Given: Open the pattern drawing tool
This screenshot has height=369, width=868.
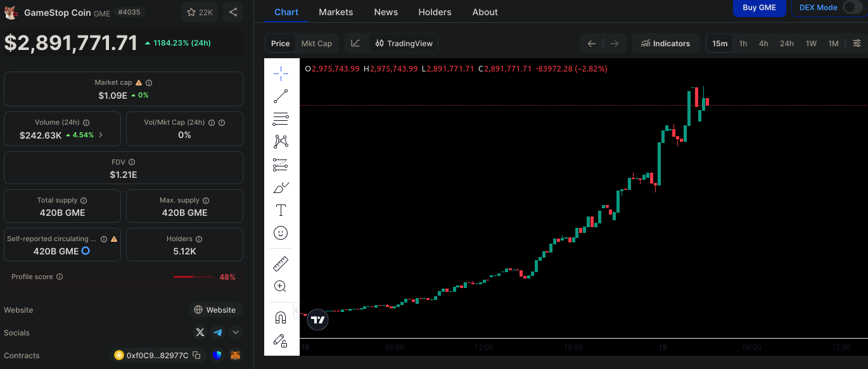Looking at the screenshot, I should 280,142.
